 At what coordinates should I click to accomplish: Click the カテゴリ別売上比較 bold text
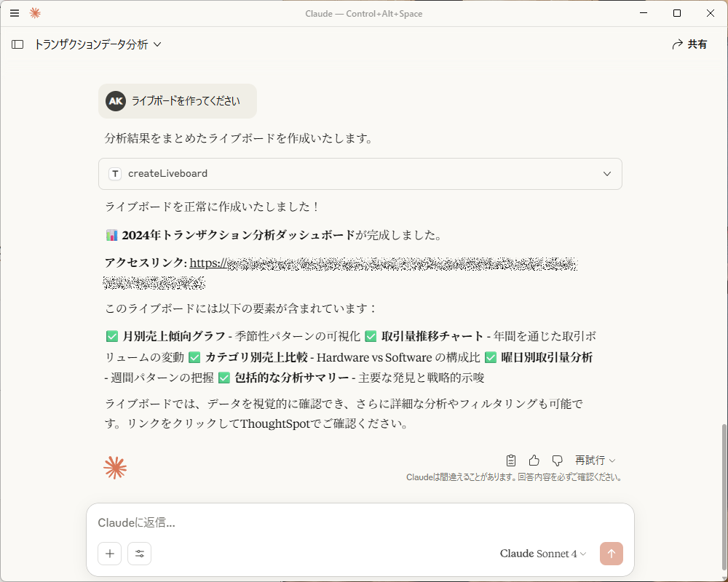[256, 357]
